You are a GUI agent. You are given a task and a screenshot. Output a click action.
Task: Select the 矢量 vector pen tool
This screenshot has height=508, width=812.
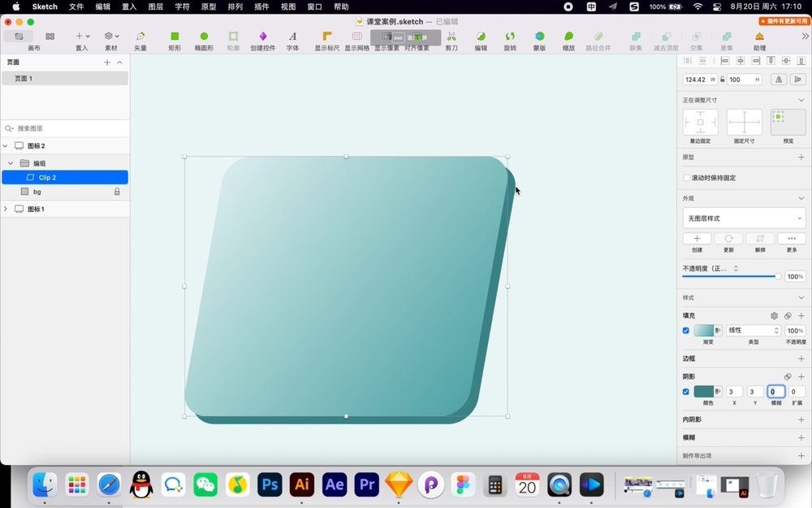[x=140, y=37]
